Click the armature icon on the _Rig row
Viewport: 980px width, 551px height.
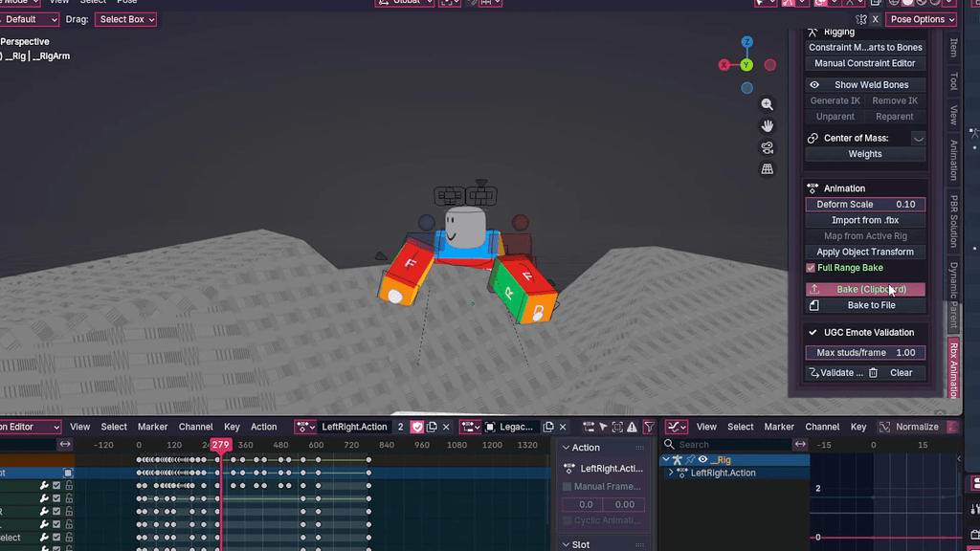click(x=677, y=460)
